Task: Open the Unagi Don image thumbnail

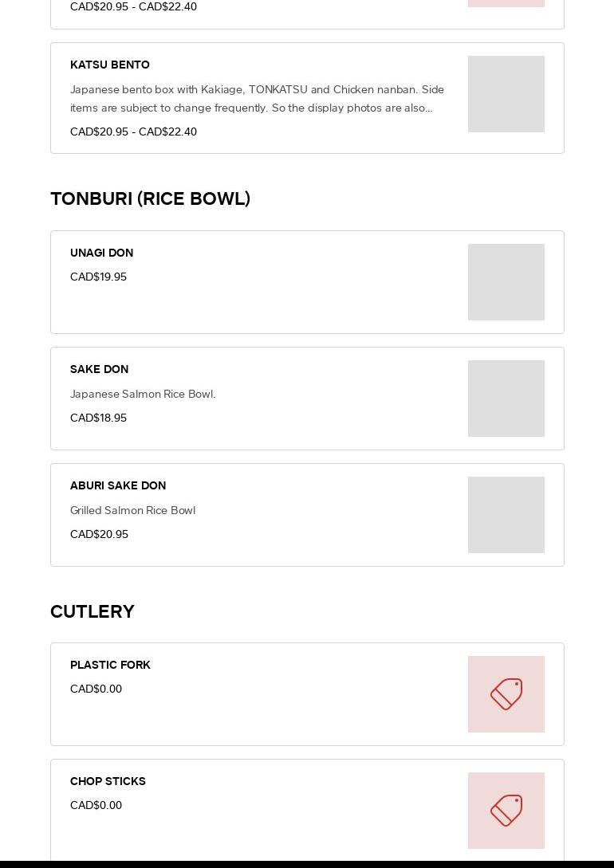Action: tap(506, 282)
